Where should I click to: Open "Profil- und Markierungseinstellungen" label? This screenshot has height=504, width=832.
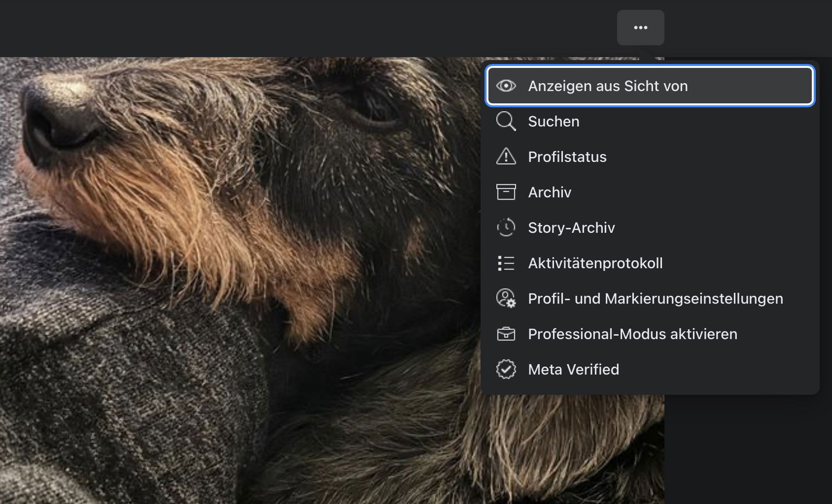(x=655, y=299)
